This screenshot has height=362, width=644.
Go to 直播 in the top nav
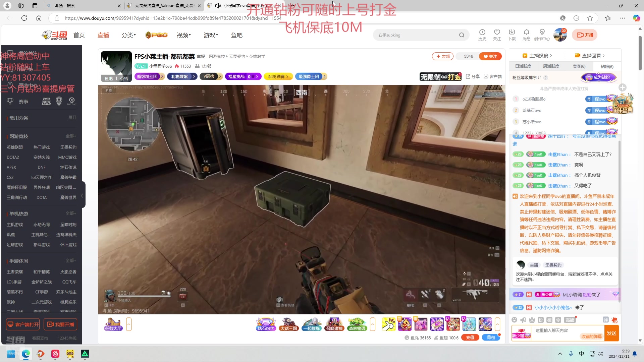(x=103, y=35)
